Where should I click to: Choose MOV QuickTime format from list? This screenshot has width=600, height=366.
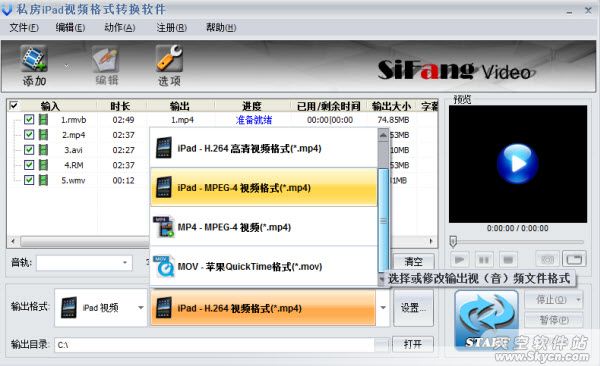264,266
